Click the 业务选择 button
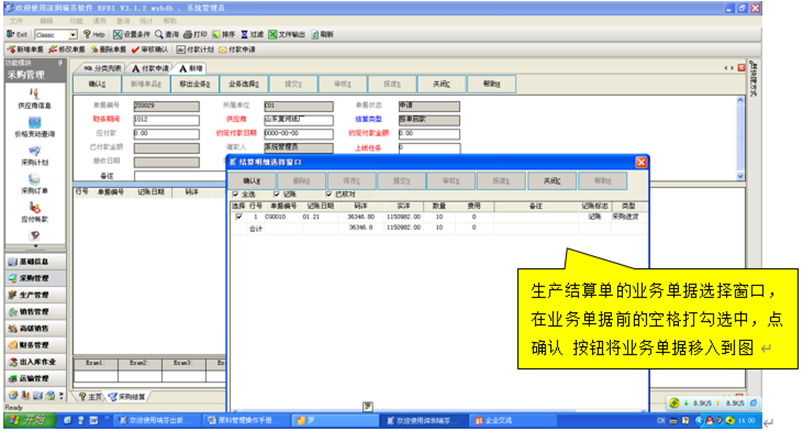The width and height of the screenshot is (803, 431). tap(245, 84)
